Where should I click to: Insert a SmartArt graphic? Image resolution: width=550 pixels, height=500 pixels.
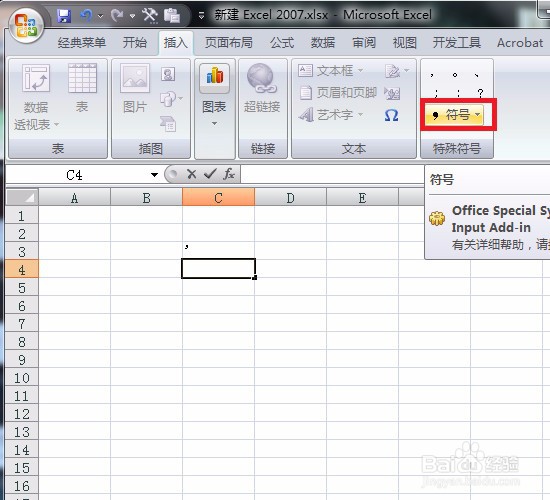click(x=168, y=124)
